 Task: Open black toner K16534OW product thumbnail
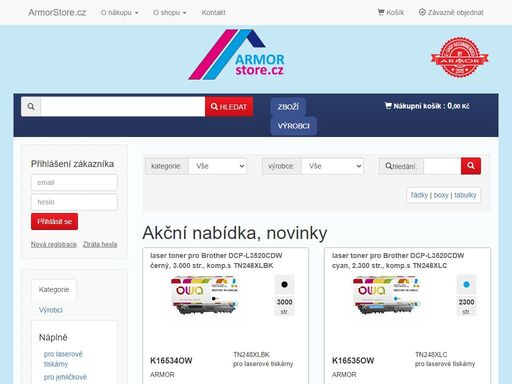[x=204, y=295]
